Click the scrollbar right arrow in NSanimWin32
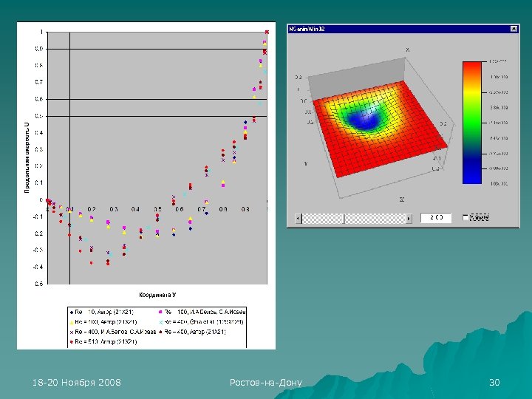 [x=409, y=219]
